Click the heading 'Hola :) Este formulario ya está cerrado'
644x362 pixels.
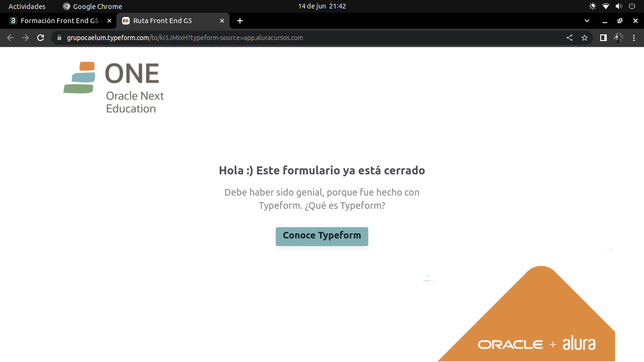click(x=322, y=170)
